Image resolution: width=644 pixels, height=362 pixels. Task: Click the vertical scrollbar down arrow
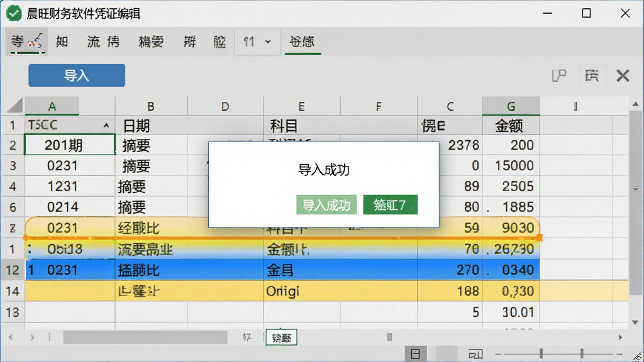635,322
